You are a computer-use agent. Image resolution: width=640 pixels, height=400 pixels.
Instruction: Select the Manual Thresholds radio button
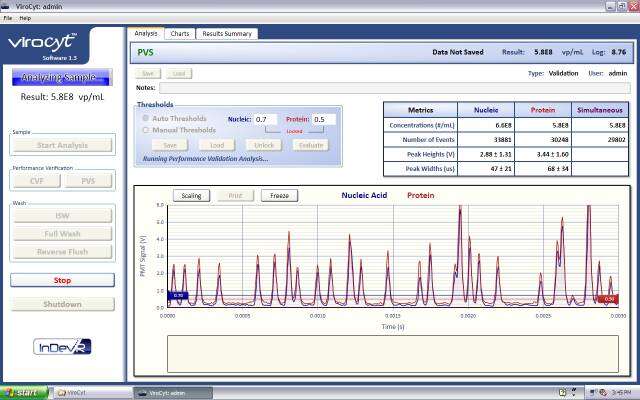(146, 130)
